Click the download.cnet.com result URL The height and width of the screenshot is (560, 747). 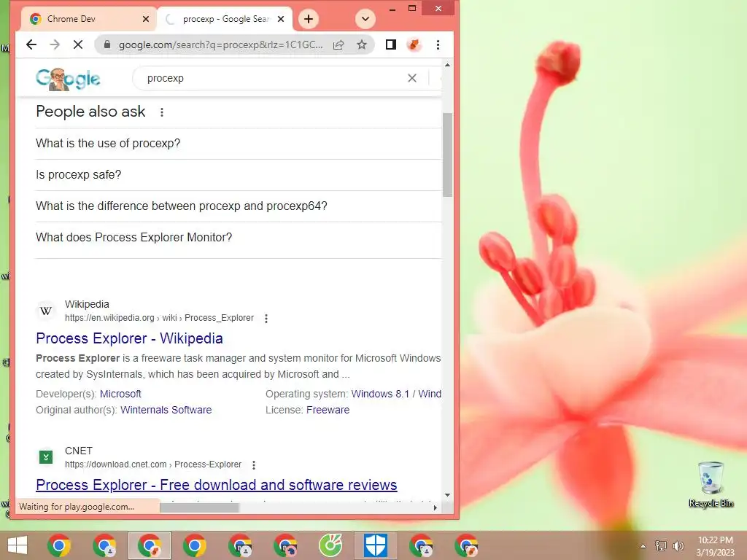pos(153,464)
